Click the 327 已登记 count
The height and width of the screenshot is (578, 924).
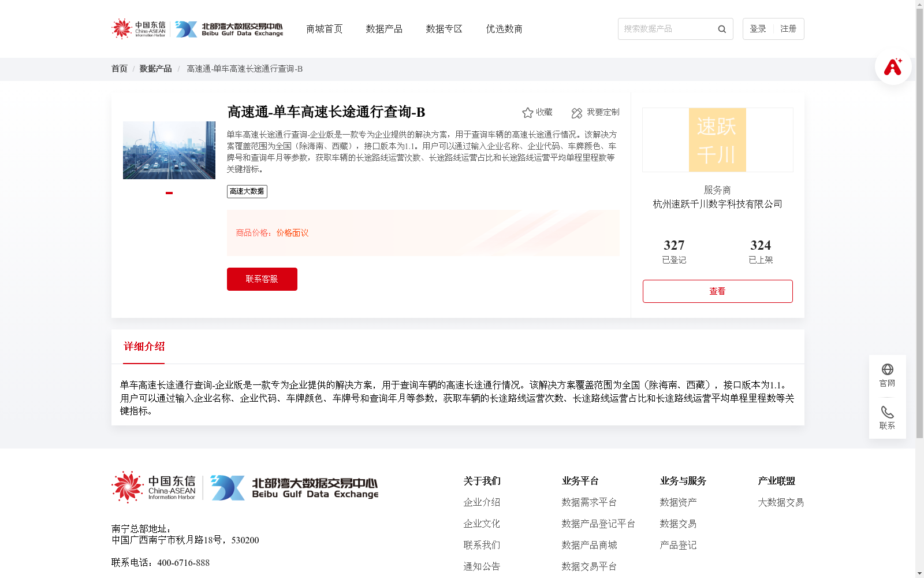tap(674, 251)
